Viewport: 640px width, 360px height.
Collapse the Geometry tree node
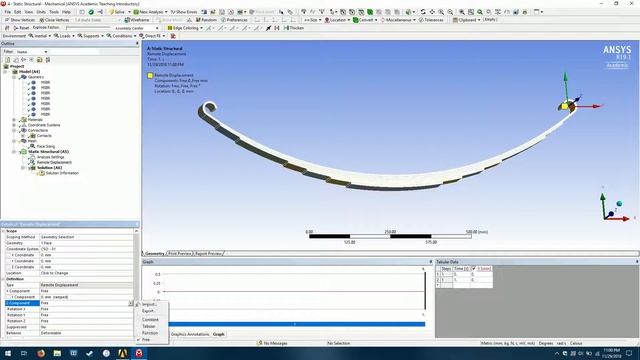pos(14,77)
